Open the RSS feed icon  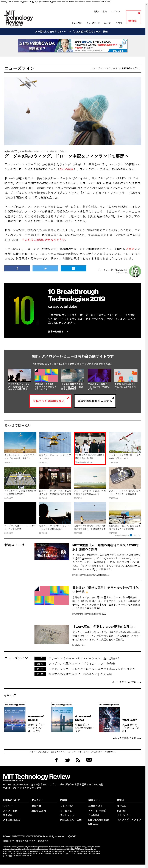pyautogui.click(x=78, y=760)
